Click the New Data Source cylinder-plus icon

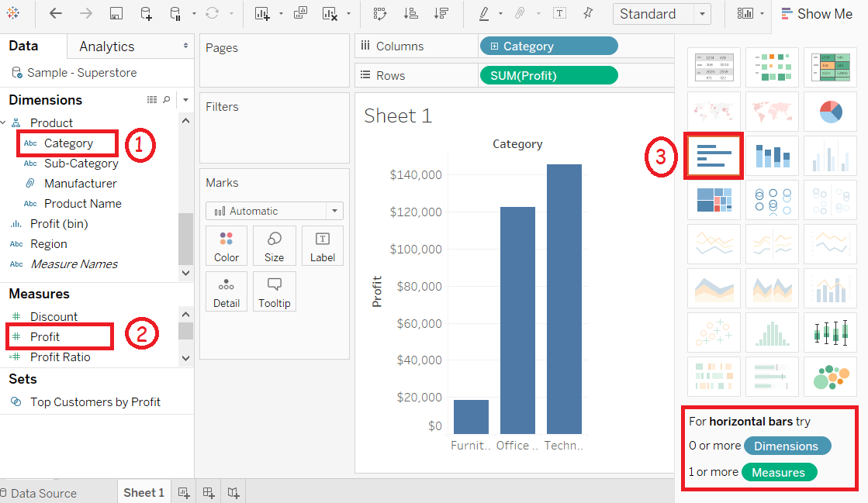[146, 14]
